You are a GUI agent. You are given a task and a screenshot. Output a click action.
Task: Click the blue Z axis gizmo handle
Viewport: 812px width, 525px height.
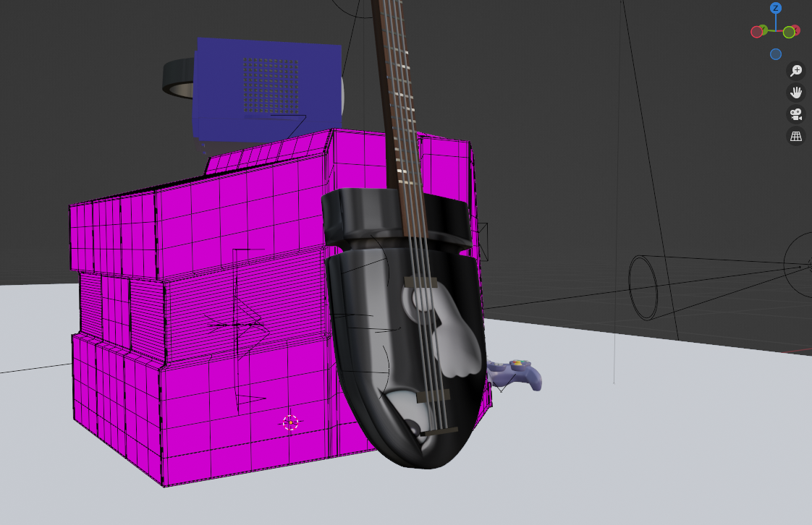tap(775, 8)
